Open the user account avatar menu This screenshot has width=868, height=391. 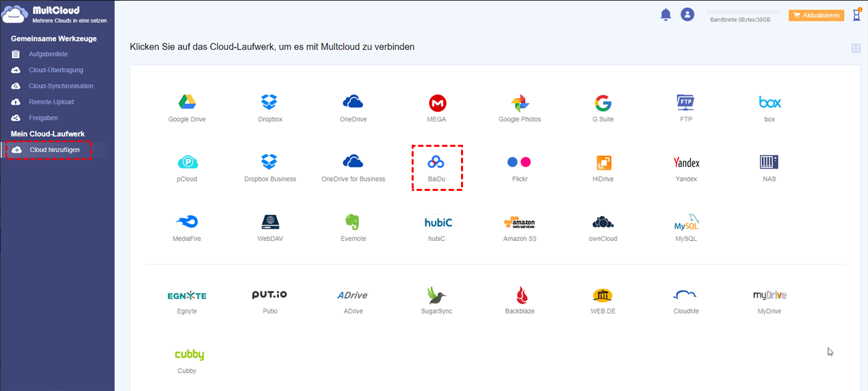click(x=687, y=14)
